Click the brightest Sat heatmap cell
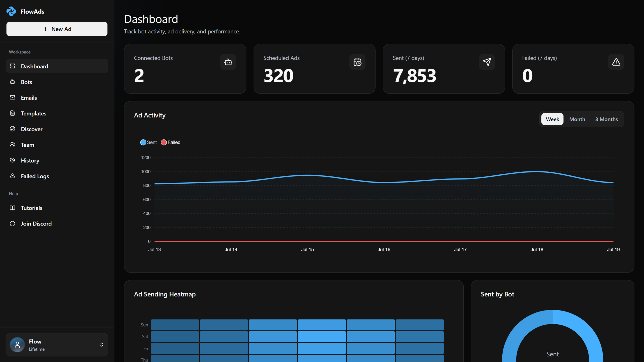 (x=322, y=337)
